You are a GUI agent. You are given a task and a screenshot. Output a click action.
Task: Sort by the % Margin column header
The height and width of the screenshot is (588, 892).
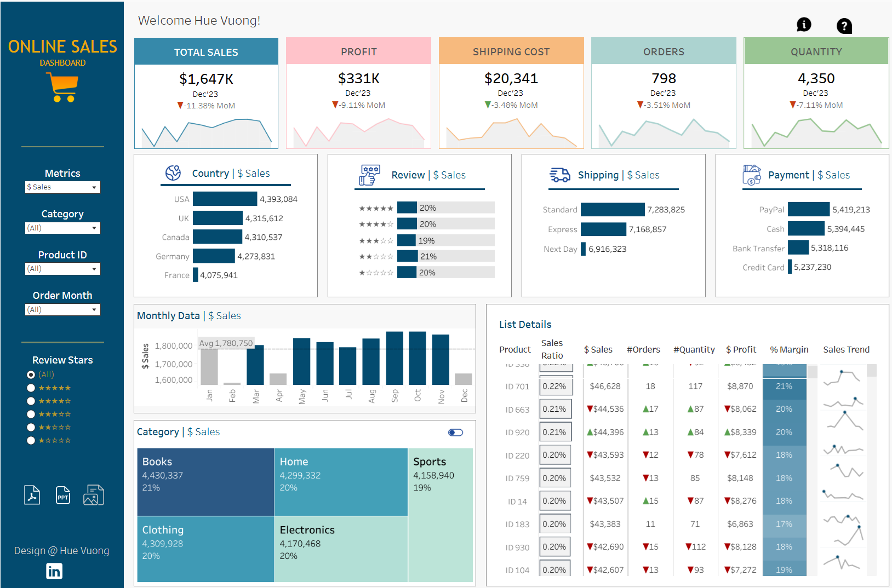coord(789,349)
